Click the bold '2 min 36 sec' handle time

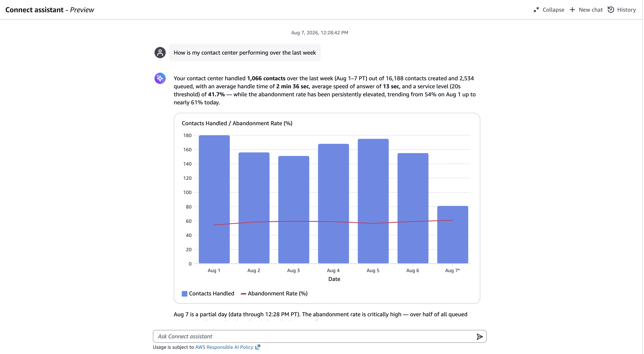coord(293,86)
